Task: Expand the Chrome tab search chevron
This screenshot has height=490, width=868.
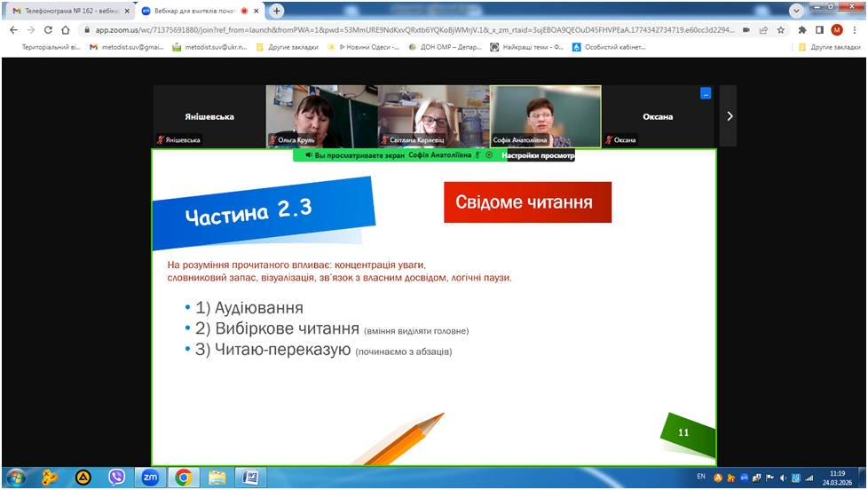Action: click(x=795, y=11)
